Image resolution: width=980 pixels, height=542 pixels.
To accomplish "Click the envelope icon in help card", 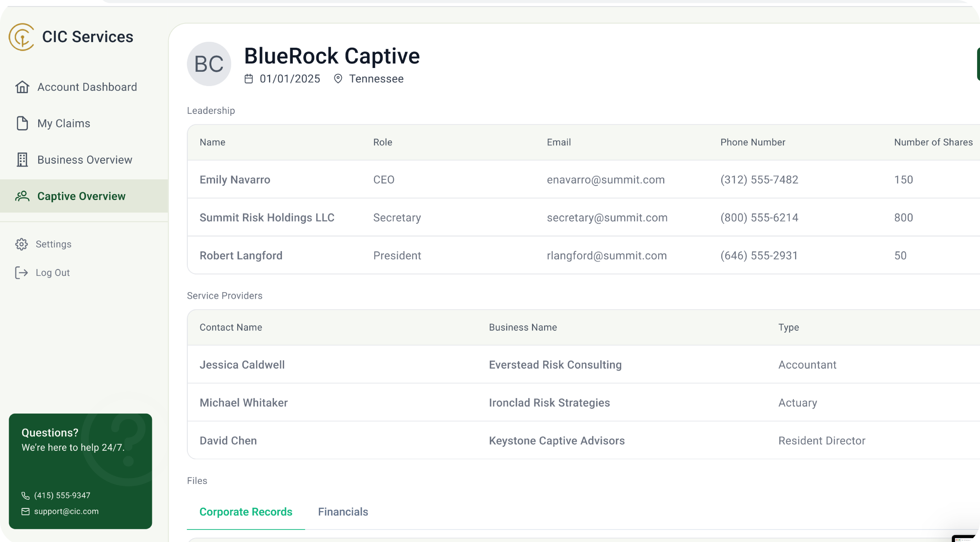I will click(25, 512).
